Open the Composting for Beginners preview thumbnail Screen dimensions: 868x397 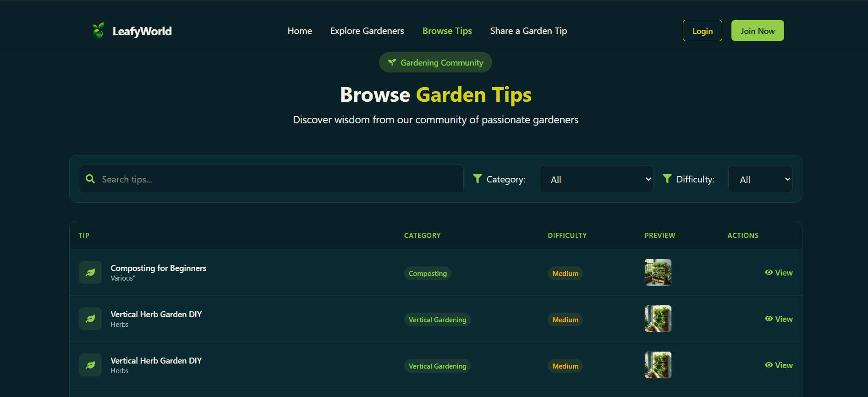click(658, 272)
